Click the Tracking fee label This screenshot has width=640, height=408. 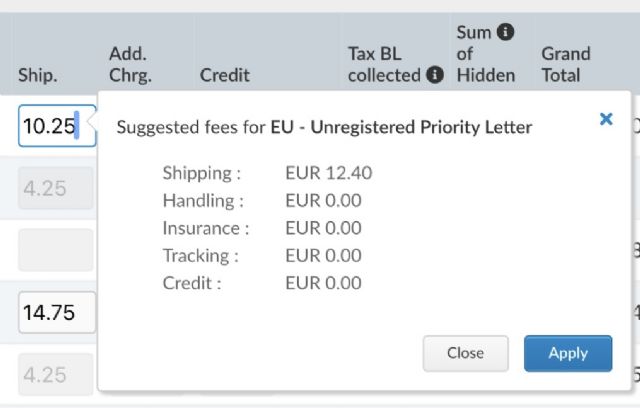coord(201,255)
